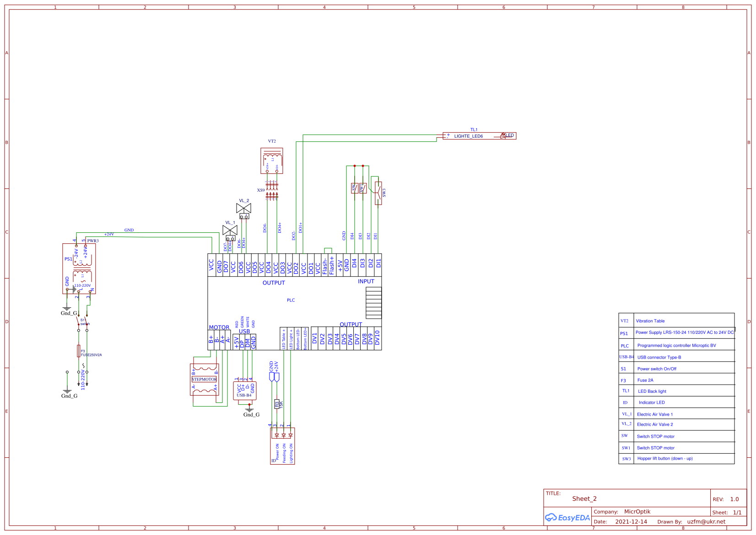Select the STEPMOTOR component symbol

point(205,379)
